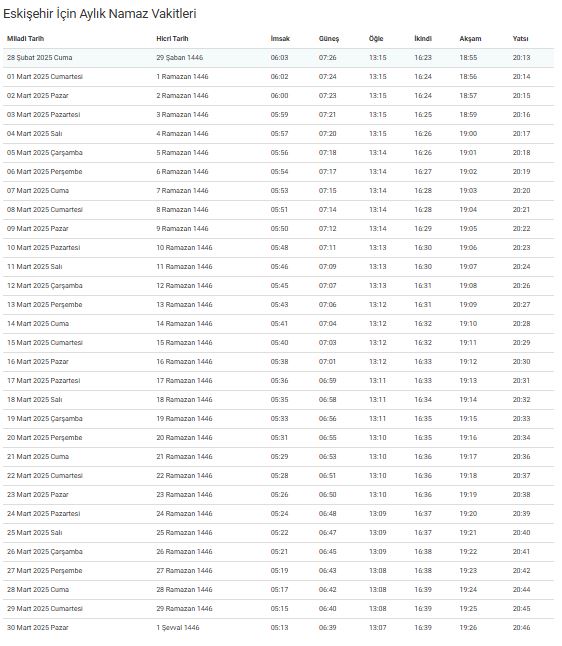The height and width of the screenshot is (646, 562).
Task: Click the Öğle column header
Action: click(376, 39)
